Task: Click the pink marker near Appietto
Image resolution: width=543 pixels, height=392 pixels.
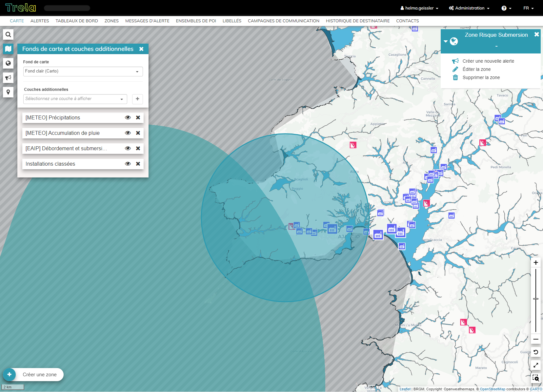Action: click(353, 145)
